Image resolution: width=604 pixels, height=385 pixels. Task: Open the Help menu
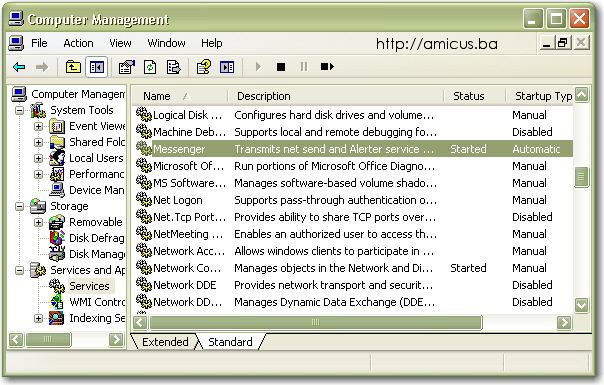(x=211, y=43)
